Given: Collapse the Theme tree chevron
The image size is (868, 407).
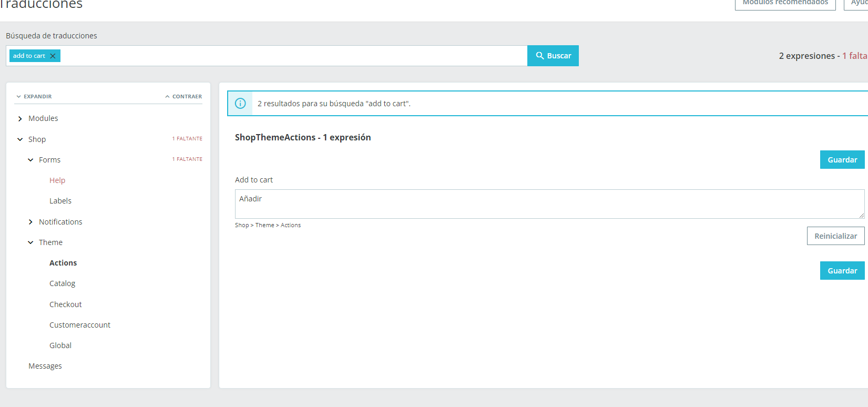Looking at the screenshot, I should tap(30, 242).
